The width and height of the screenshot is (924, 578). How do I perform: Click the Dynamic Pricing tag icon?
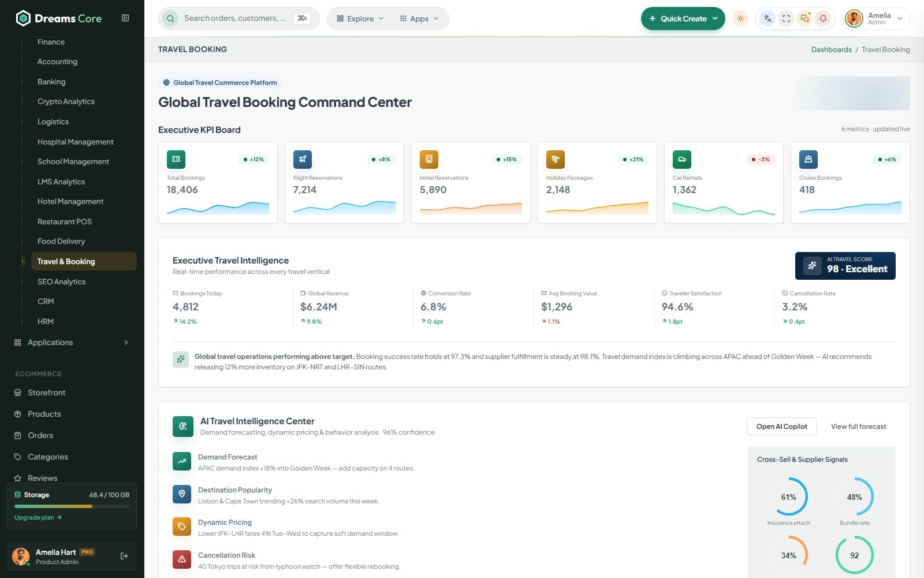[x=182, y=527]
